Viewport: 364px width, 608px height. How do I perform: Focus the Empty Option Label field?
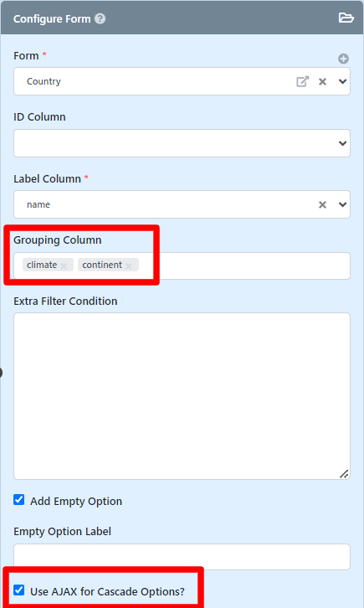(x=182, y=557)
